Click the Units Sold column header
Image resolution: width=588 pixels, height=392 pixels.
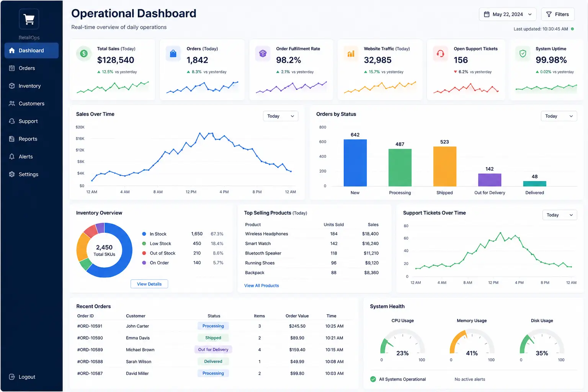(334, 225)
